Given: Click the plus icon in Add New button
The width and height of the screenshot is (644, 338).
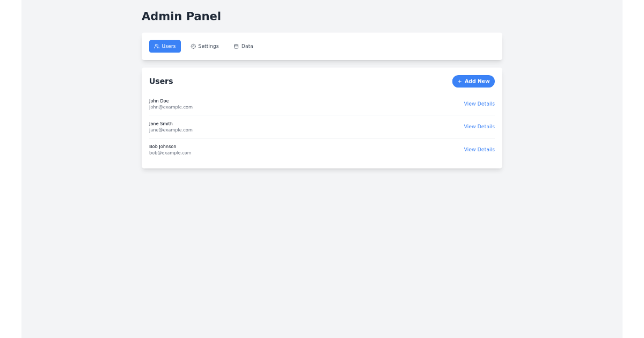Looking at the screenshot, I should 460,81.
